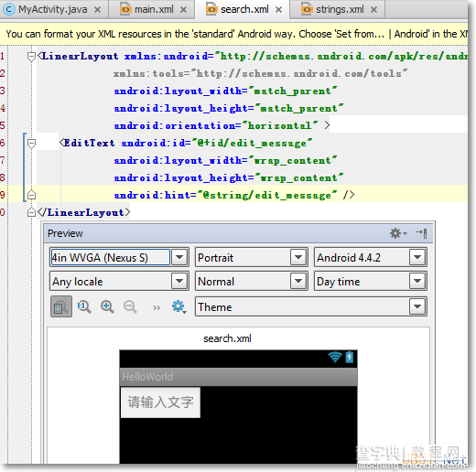Open Preview panel settings gear
Image resolution: width=476 pixels, height=472 pixels.
point(398,233)
